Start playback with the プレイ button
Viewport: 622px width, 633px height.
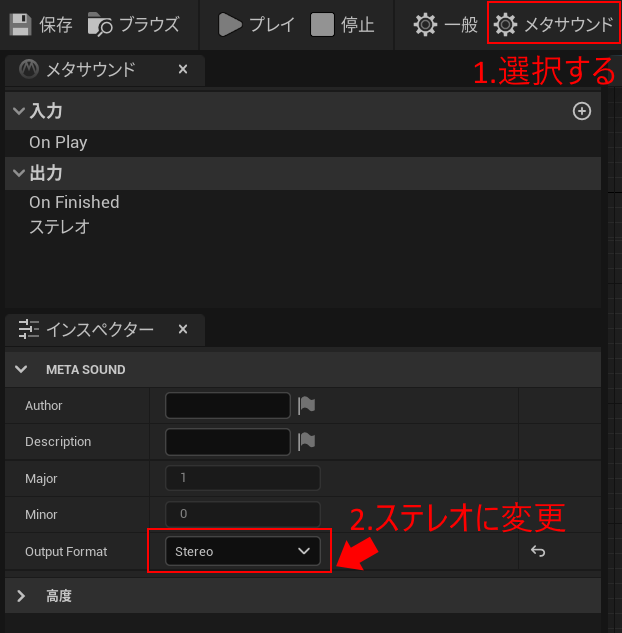(x=256, y=25)
